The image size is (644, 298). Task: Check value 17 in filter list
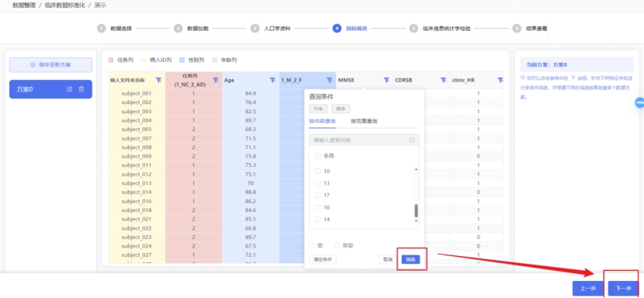point(317,196)
